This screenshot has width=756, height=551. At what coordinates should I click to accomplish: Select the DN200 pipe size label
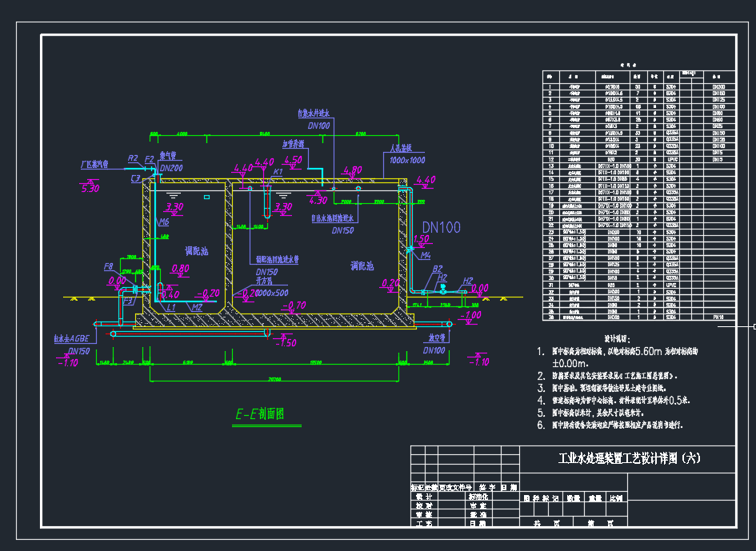[x=171, y=168]
